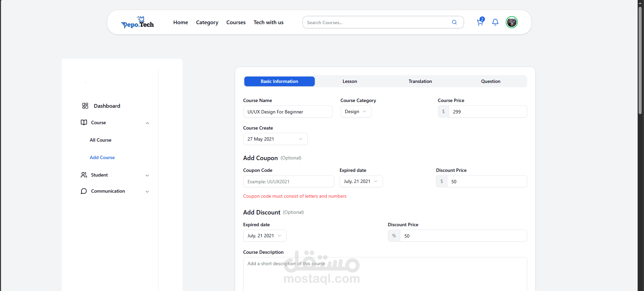Switch to the Translation tab
Screen dimensions: 644x291
(x=420, y=82)
